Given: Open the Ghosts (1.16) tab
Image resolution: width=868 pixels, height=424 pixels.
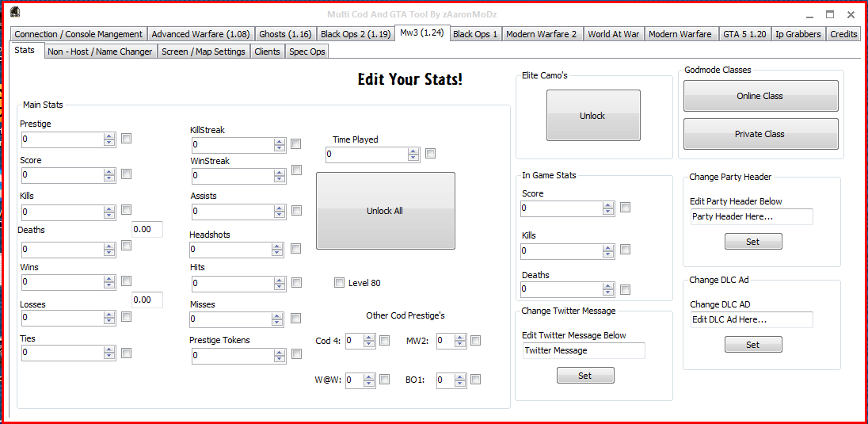Looking at the screenshot, I should tap(286, 34).
